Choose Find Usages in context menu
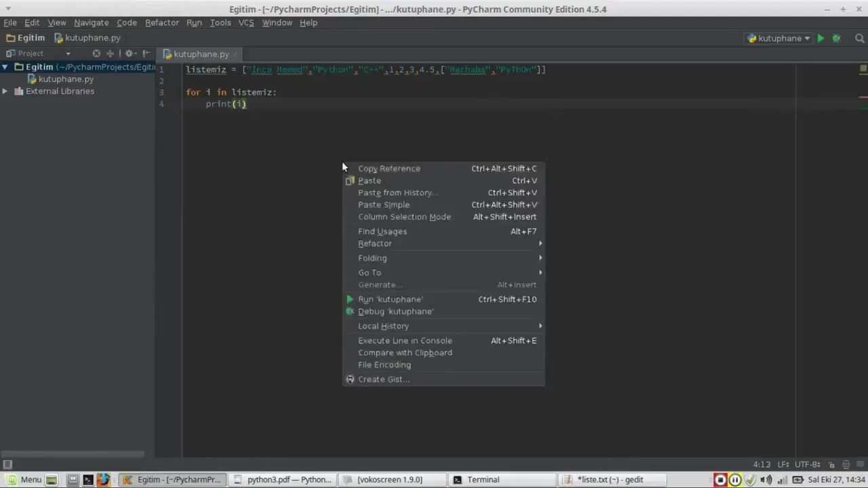This screenshot has width=868, height=488. (x=443, y=232)
